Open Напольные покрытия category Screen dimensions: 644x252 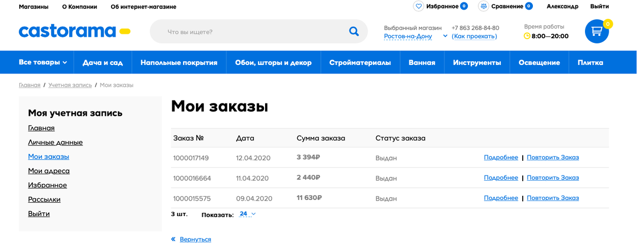179,63
